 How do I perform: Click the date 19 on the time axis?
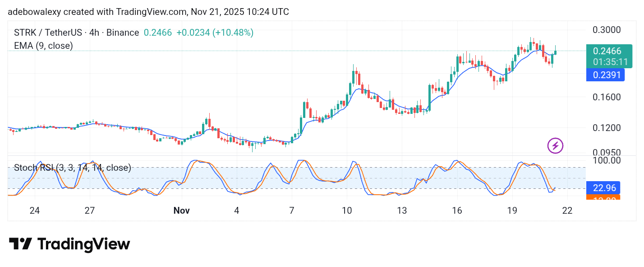(x=512, y=211)
